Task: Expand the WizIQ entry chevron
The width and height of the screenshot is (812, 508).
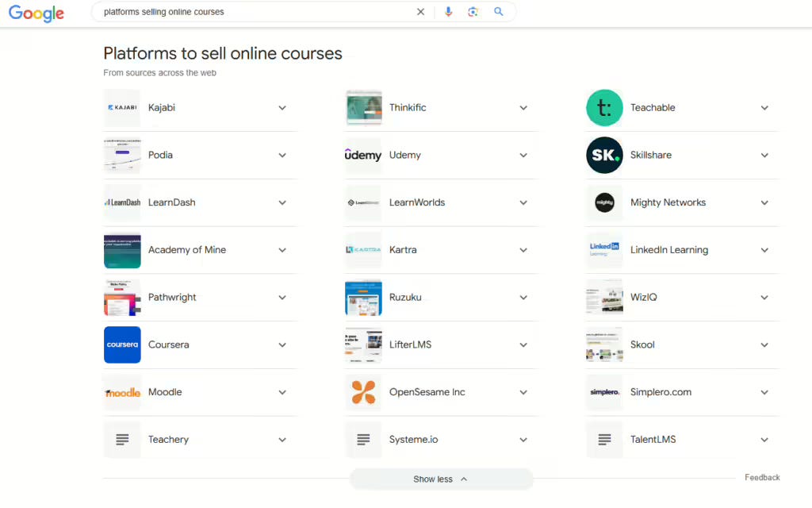Action: click(x=764, y=298)
